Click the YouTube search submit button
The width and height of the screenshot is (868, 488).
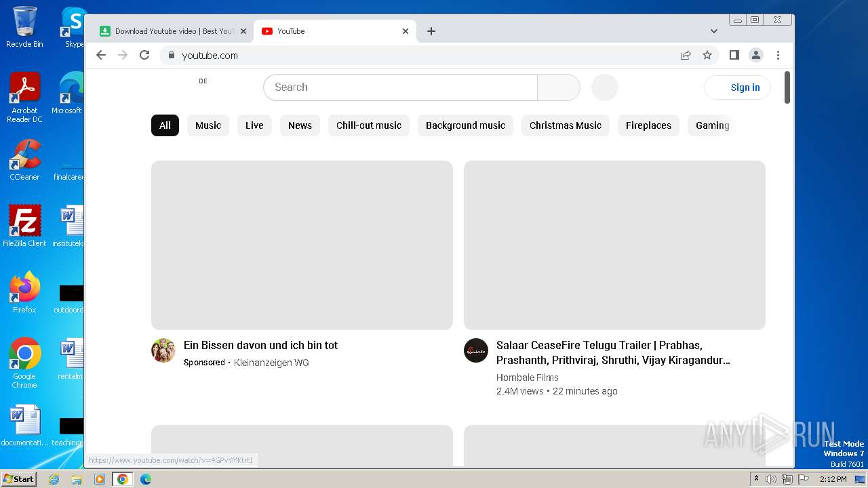[559, 87]
